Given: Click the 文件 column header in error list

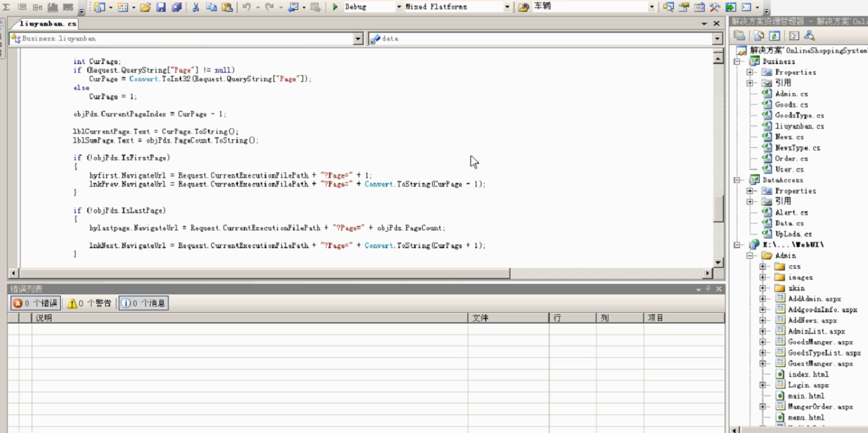Looking at the screenshot, I should (508, 318).
